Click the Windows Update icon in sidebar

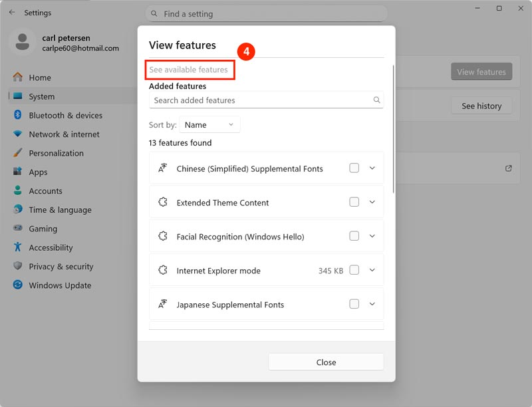[18, 285]
